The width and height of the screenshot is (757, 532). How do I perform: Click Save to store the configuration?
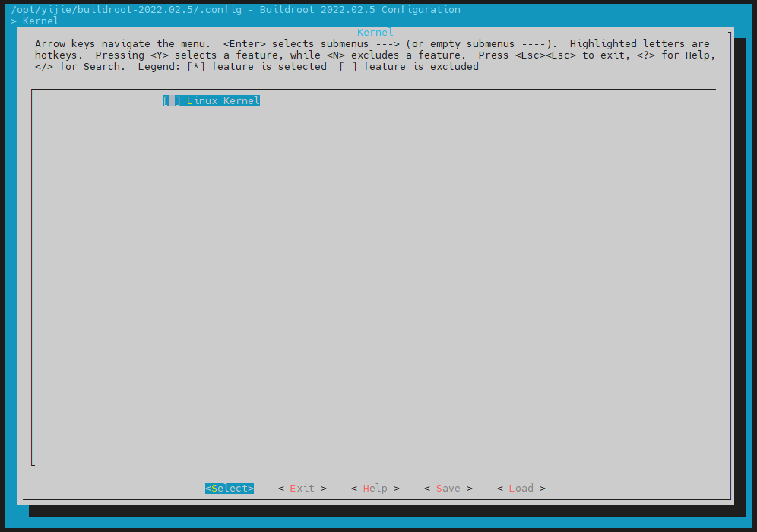pos(448,488)
